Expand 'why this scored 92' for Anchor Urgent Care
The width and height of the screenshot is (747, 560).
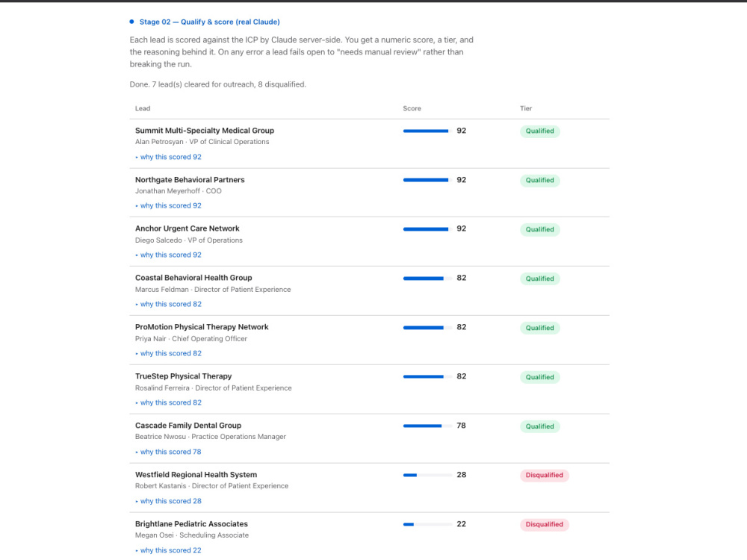[x=168, y=255]
